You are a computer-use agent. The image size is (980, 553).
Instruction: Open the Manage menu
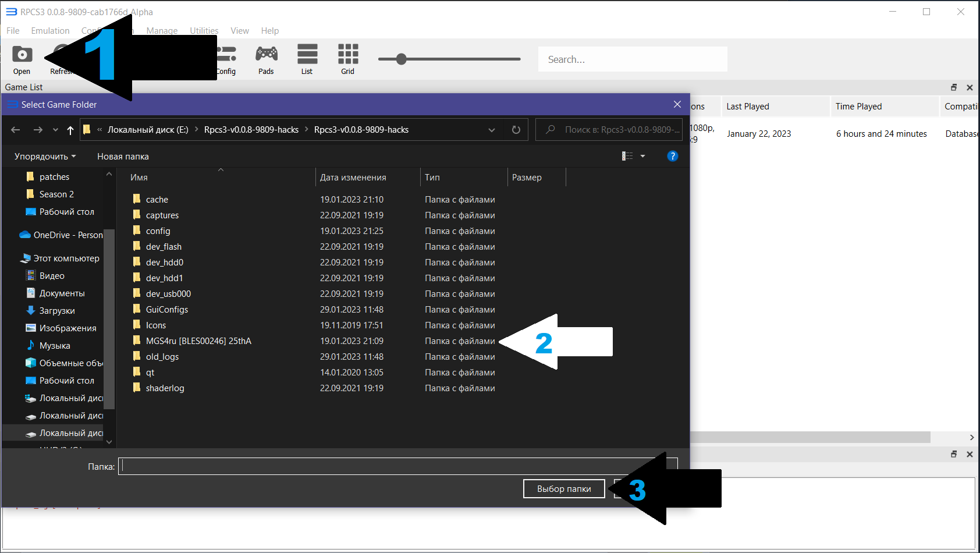162,31
